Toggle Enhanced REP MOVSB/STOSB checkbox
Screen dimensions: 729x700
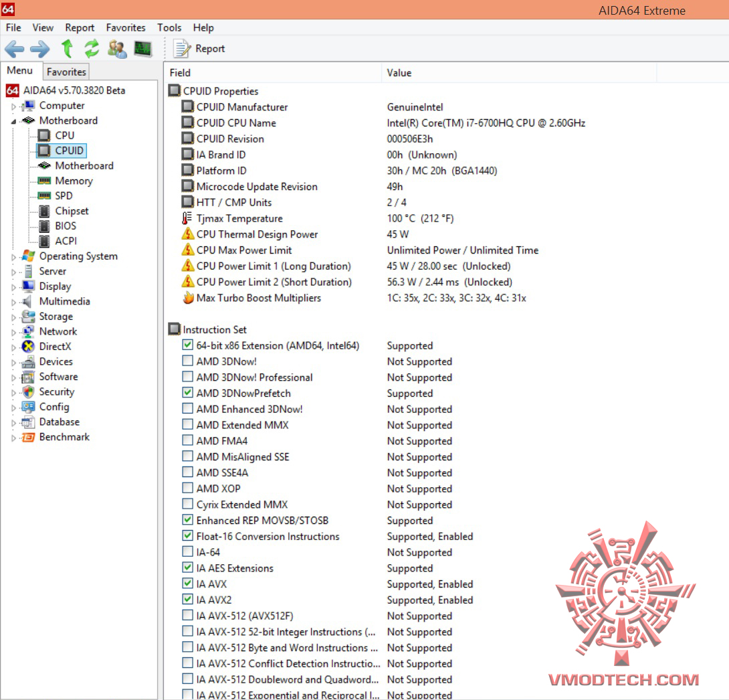pos(187,520)
